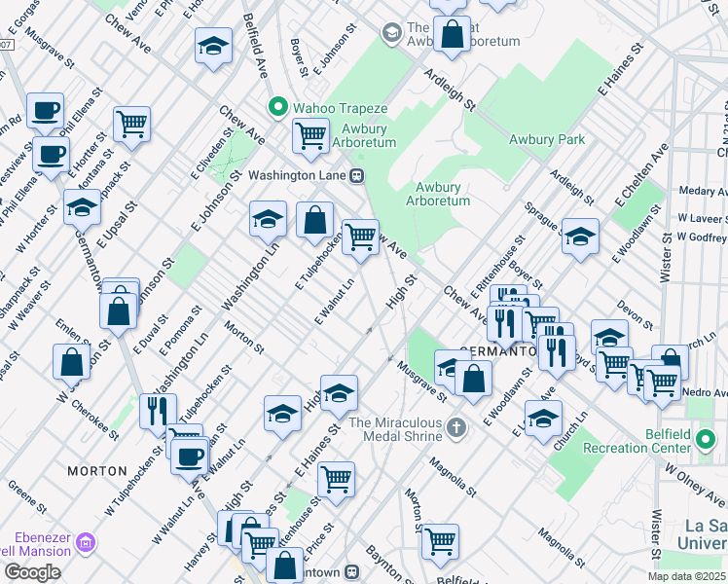Image resolution: width=728 pixels, height=584 pixels.
Task: Click the grocery cart marker near Montana St
Action: 131,127
